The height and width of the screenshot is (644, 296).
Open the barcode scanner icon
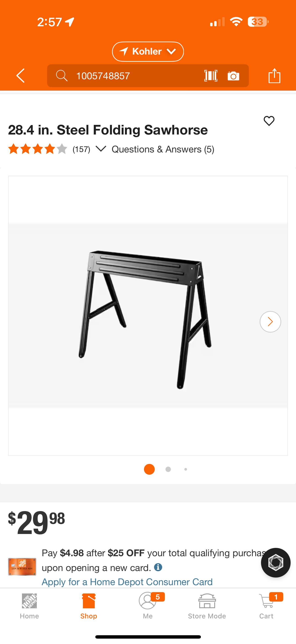click(x=211, y=75)
